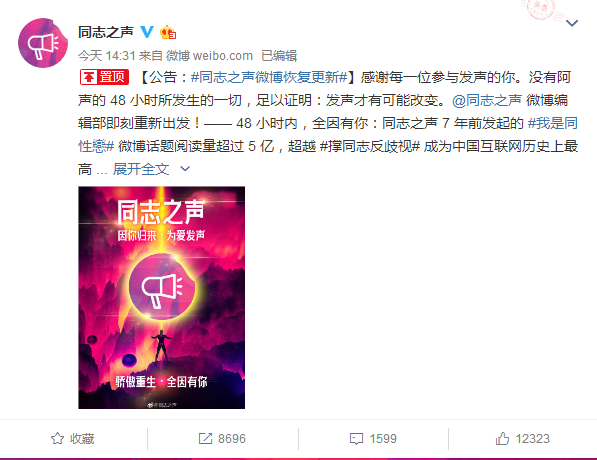This screenshot has width=597, height=460.
Task: Open hashtag #同志之声微博恢复更新#
Action: coord(269,77)
